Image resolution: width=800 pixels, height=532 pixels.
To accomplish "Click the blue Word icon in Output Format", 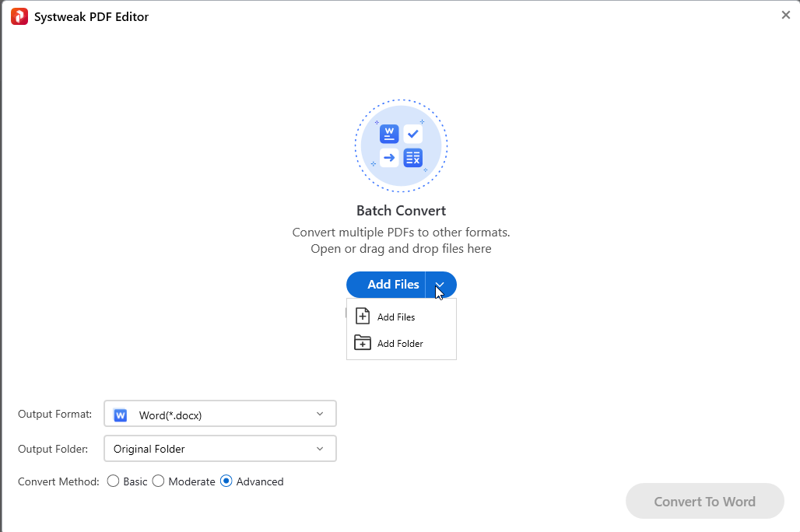I will coord(121,415).
